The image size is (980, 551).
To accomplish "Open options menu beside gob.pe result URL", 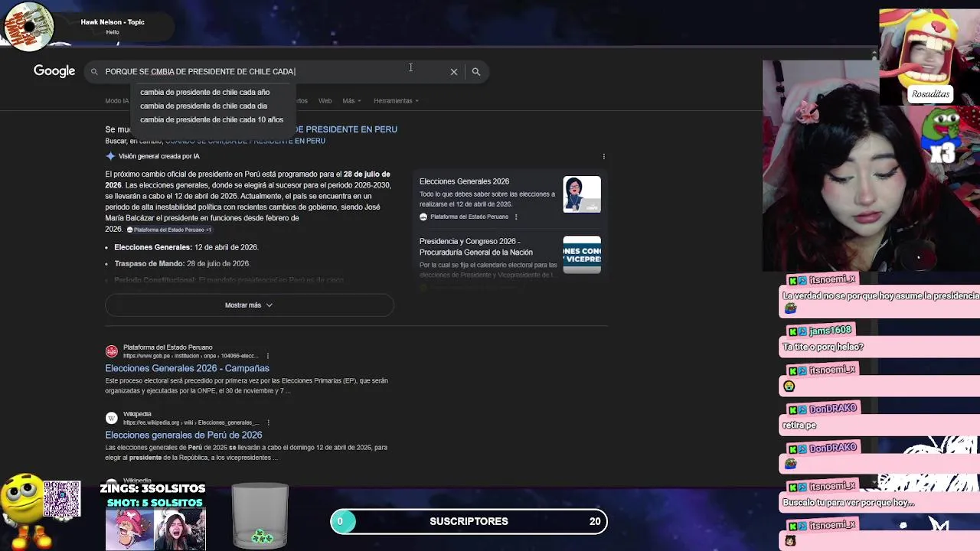I will 267,356.
